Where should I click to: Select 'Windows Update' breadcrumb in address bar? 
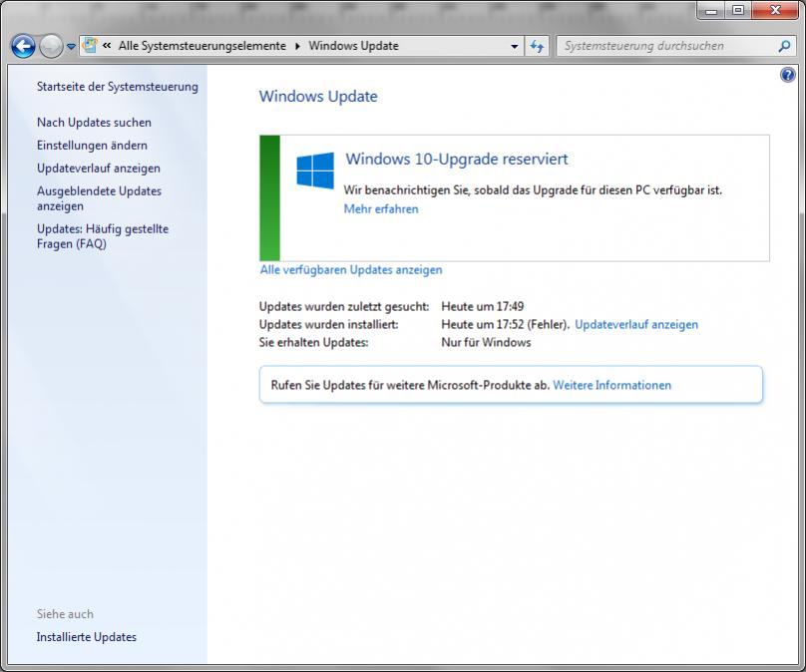coord(354,46)
